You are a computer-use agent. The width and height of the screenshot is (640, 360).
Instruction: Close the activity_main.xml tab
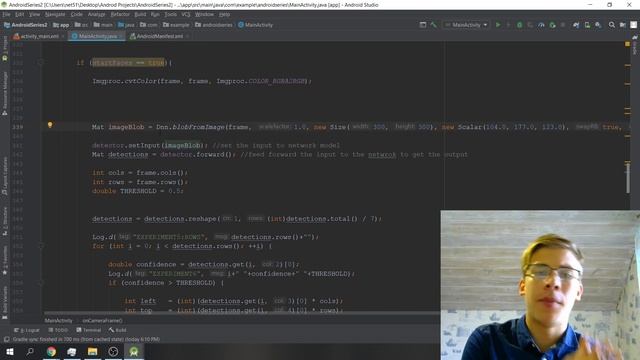click(63, 36)
